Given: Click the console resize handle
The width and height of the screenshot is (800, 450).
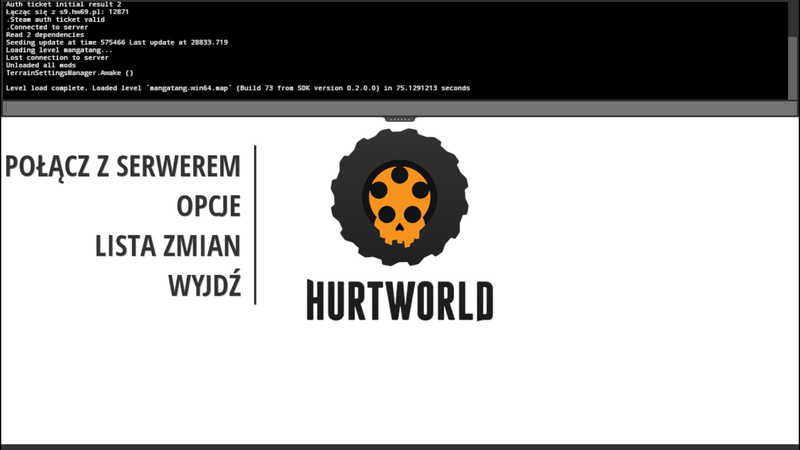Looking at the screenshot, I should click(399, 119).
